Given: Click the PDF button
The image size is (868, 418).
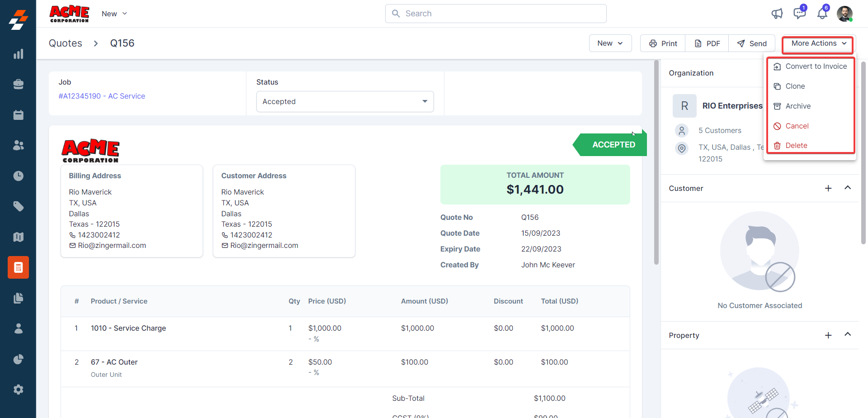Looking at the screenshot, I should (x=707, y=43).
